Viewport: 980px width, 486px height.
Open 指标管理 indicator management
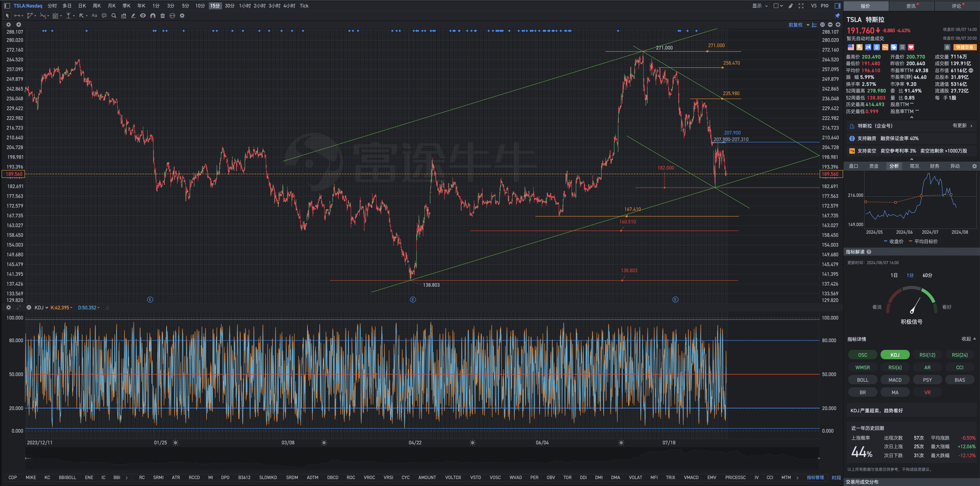pyautogui.click(x=815, y=477)
